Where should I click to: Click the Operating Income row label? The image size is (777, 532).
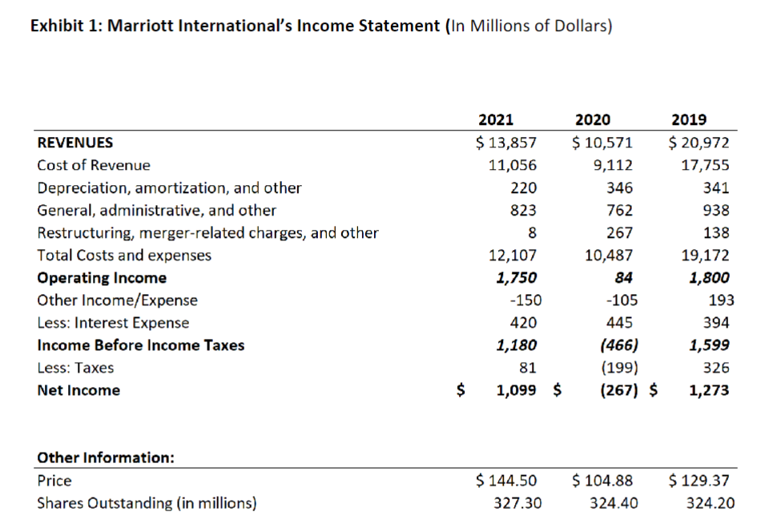pyautogui.click(x=102, y=277)
